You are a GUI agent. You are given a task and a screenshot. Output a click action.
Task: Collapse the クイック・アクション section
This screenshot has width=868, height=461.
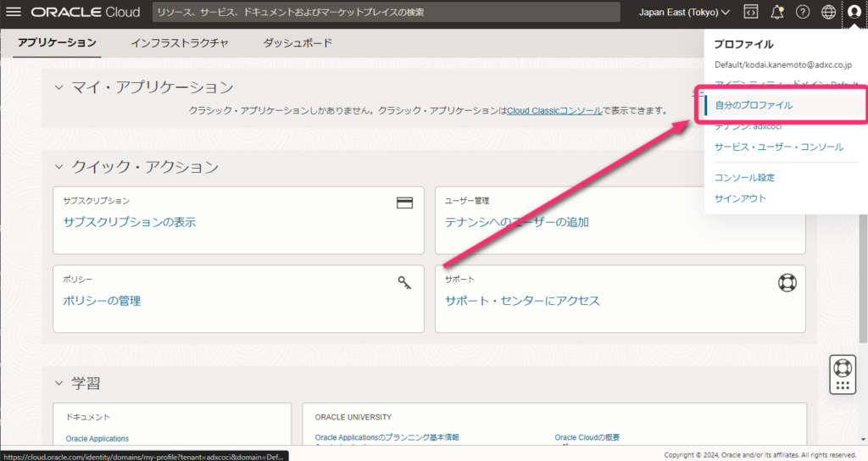click(x=59, y=167)
